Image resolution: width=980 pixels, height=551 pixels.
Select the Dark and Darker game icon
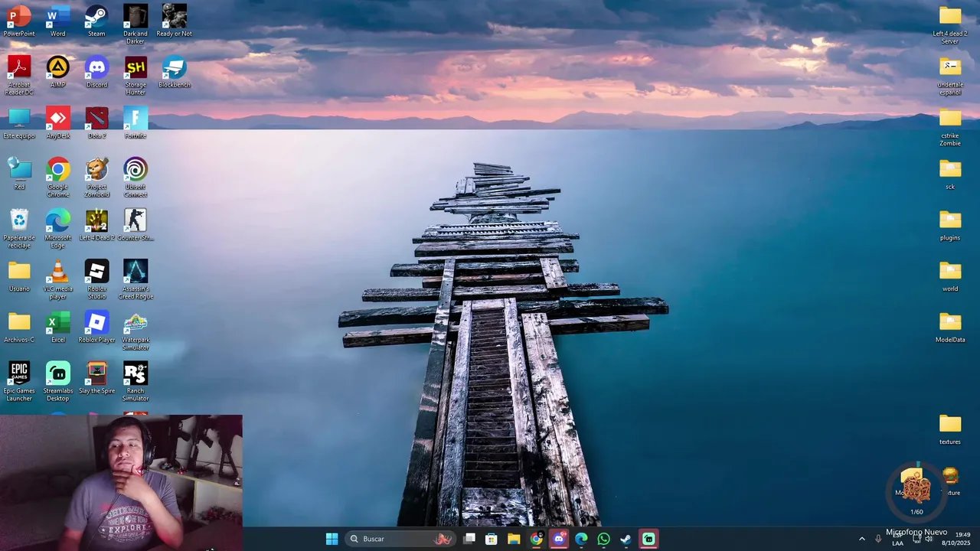pos(136,24)
